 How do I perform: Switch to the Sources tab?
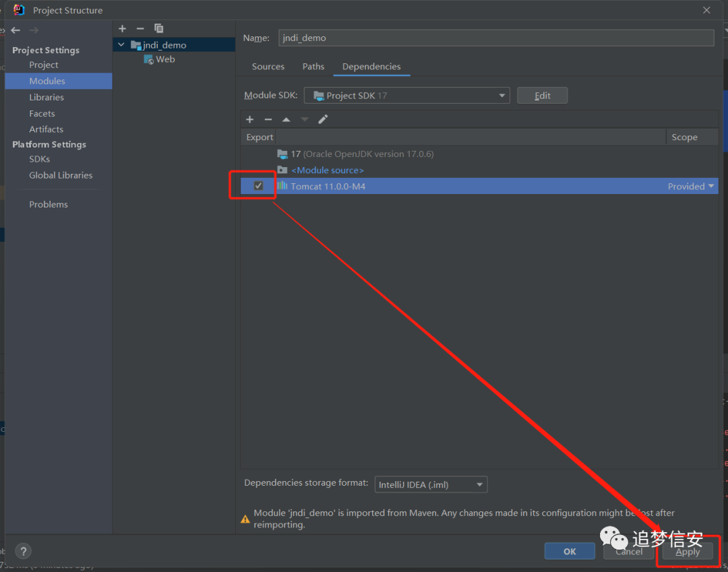268,67
